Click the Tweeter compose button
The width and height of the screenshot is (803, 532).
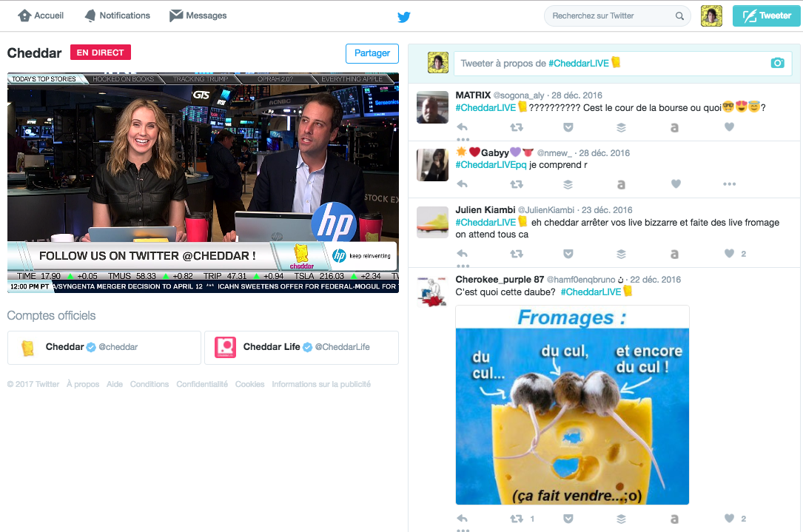766,16
